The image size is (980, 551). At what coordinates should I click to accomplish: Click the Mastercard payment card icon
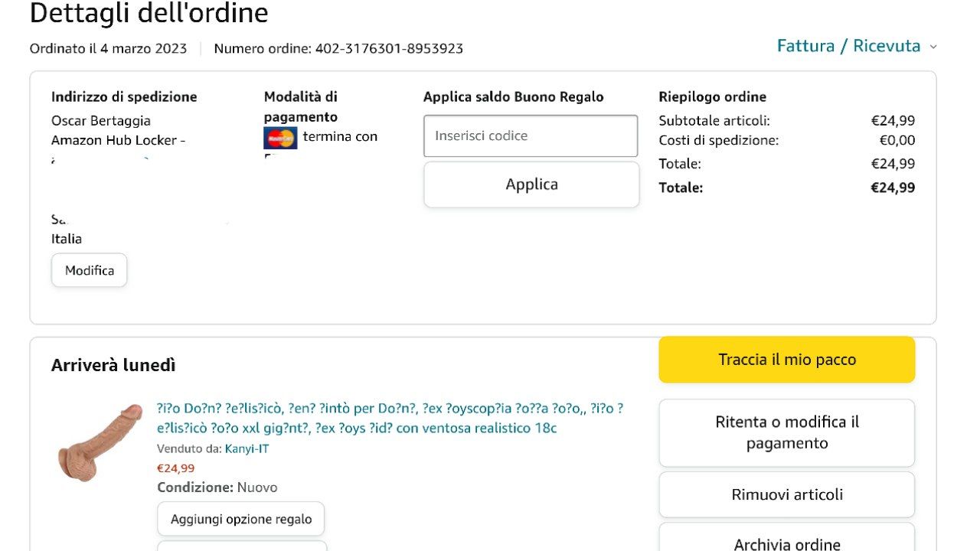(280, 138)
